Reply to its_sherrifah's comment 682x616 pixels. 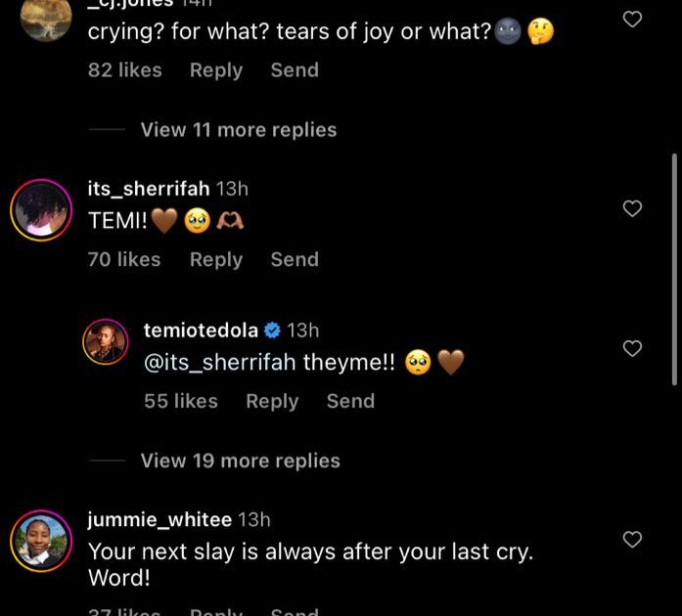(215, 259)
